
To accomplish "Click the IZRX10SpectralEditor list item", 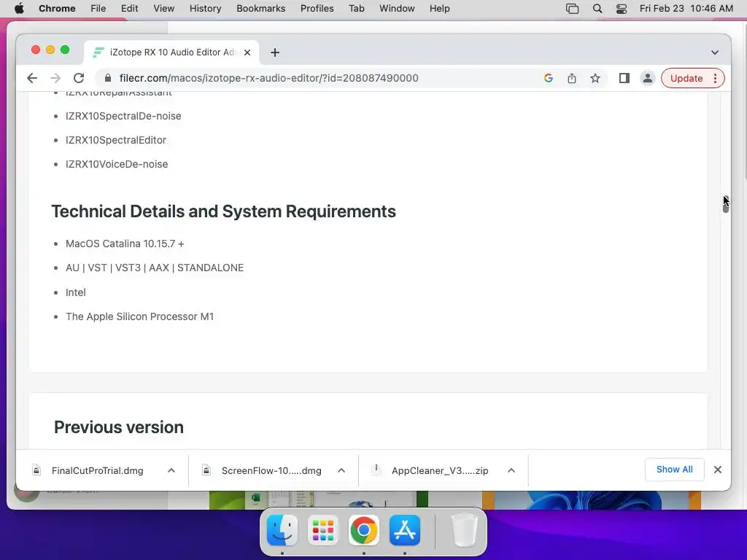I will [116, 140].
